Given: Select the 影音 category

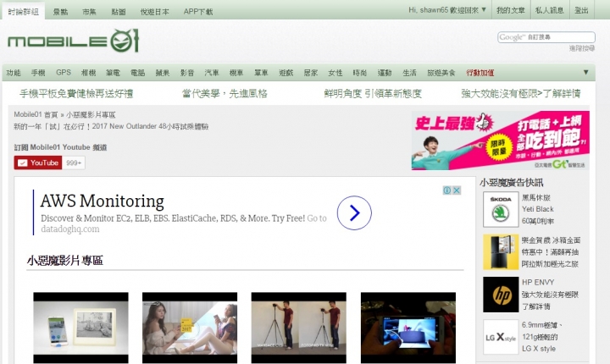Looking at the screenshot, I should coord(187,73).
